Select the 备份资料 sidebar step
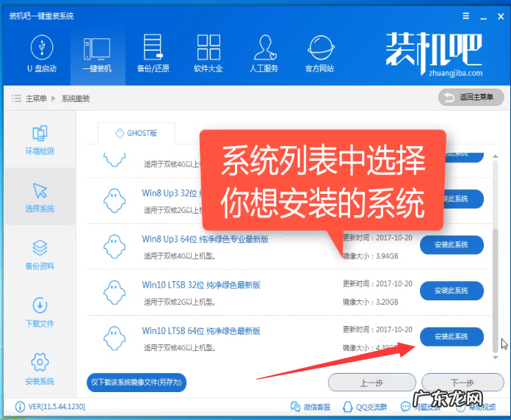 [40, 255]
